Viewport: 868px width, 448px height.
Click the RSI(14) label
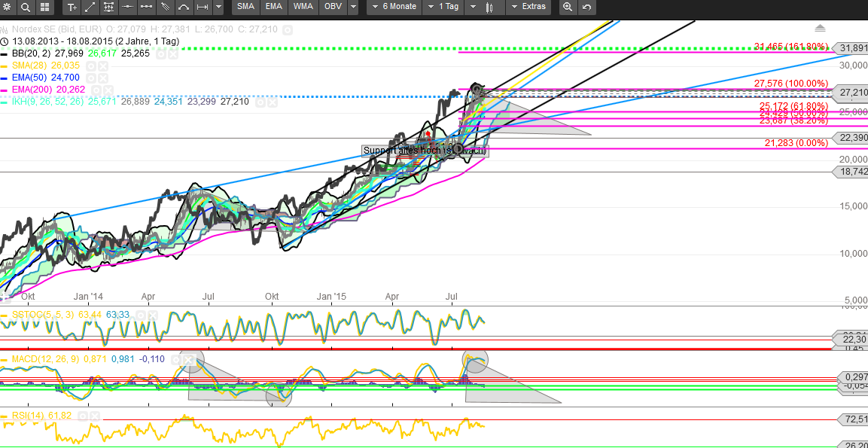[29, 415]
